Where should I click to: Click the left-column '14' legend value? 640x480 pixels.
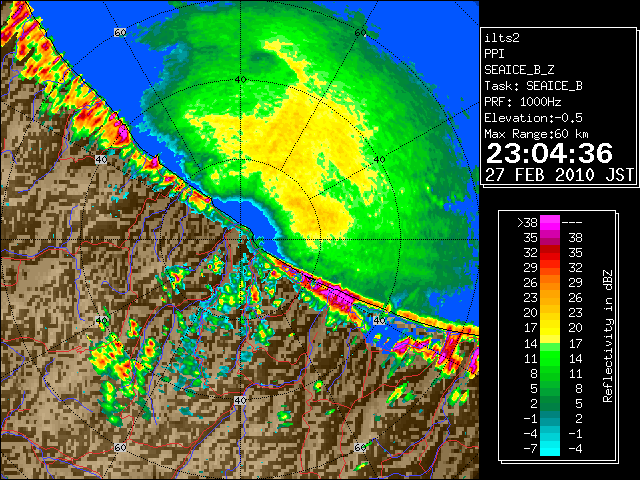[530, 343]
